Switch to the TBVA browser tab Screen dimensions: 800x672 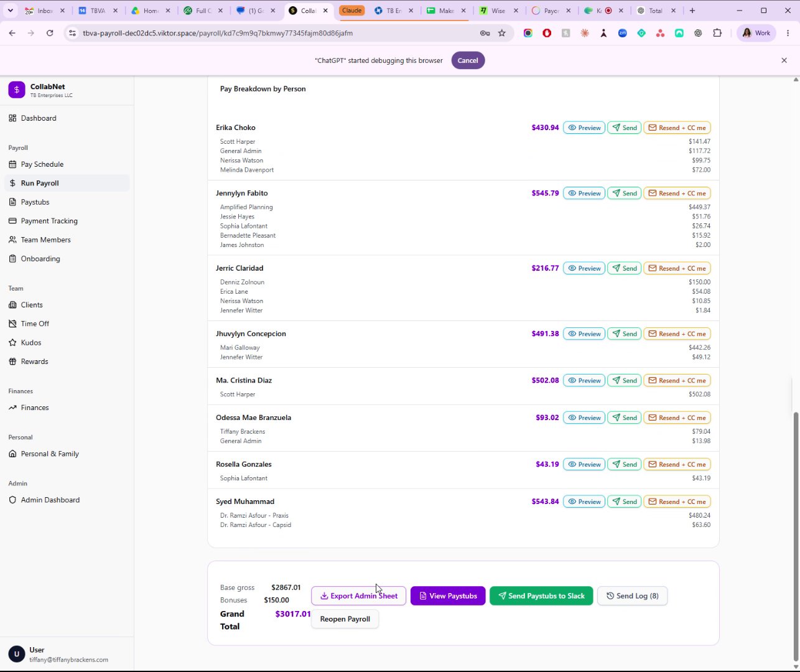(x=98, y=11)
